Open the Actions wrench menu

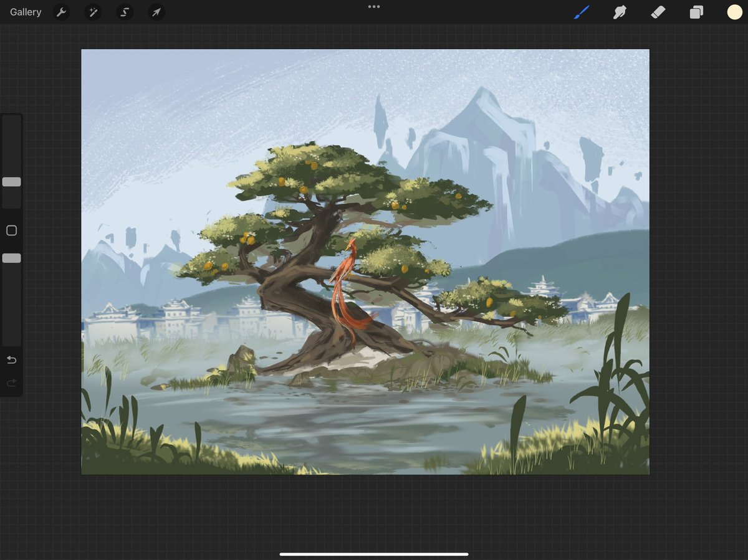[61, 12]
